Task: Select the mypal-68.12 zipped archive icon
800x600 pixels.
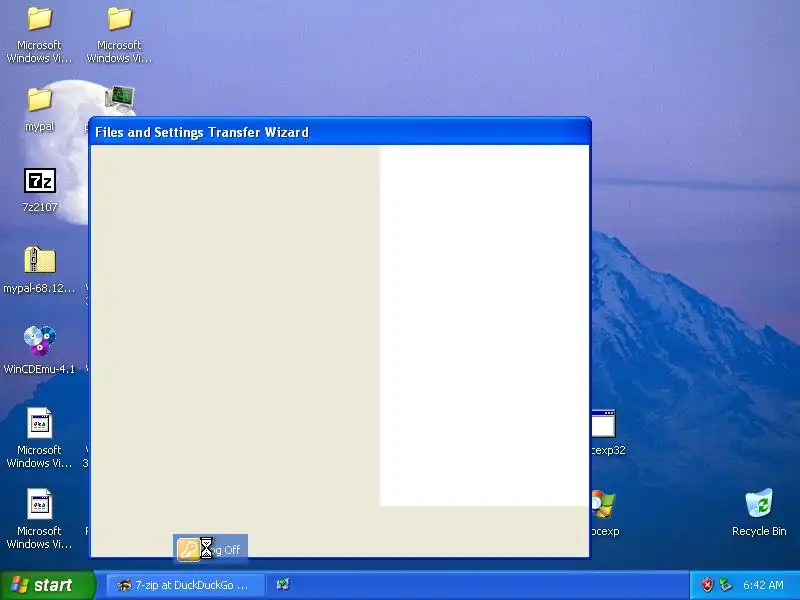Action: [40, 261]
